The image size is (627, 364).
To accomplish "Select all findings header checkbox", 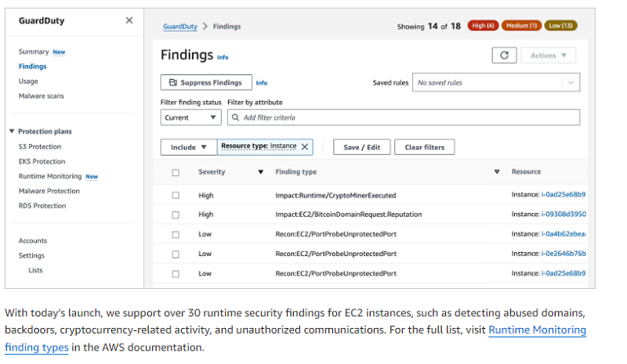I will pos(176,173).
